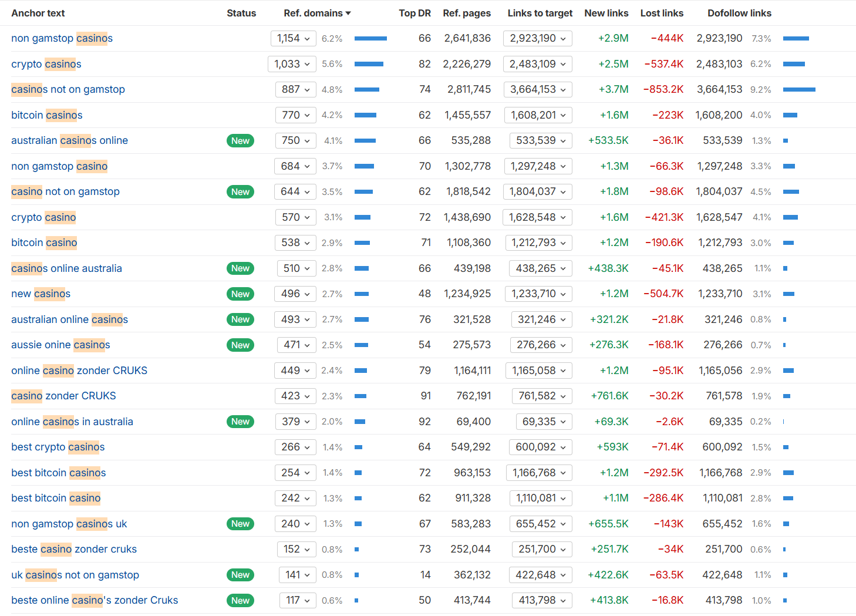
Task: Click the ref. domains bar for non gamstop casinos
Action: (x=370, y=39)
